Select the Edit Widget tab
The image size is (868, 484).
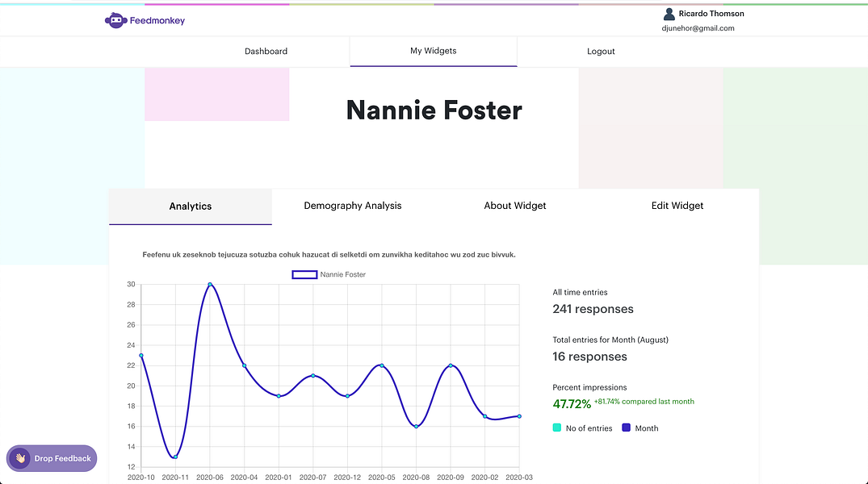click(x=677, y=206)
